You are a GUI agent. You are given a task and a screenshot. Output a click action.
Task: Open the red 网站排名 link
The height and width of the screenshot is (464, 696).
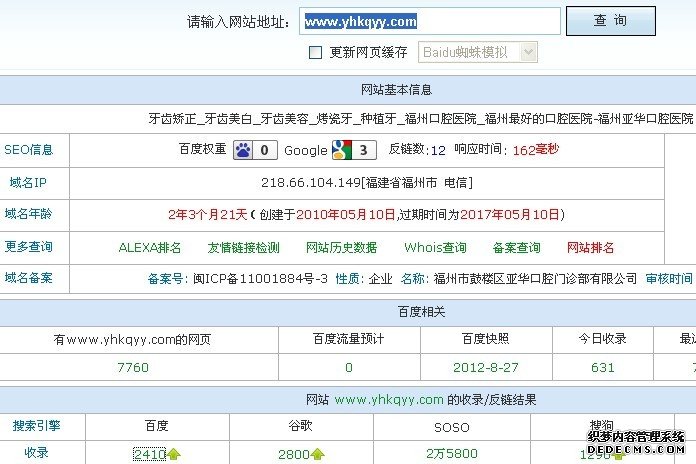[590, 247]
